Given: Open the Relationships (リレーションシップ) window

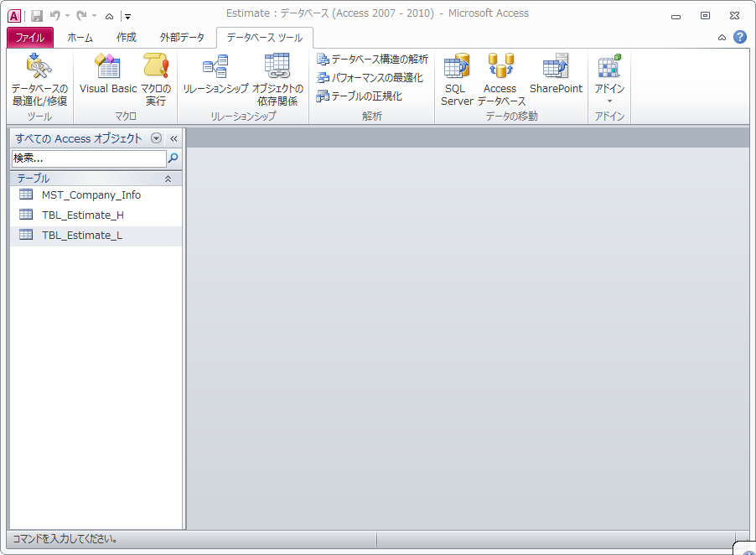Looking at the screenshot, I should click(215, 75).
